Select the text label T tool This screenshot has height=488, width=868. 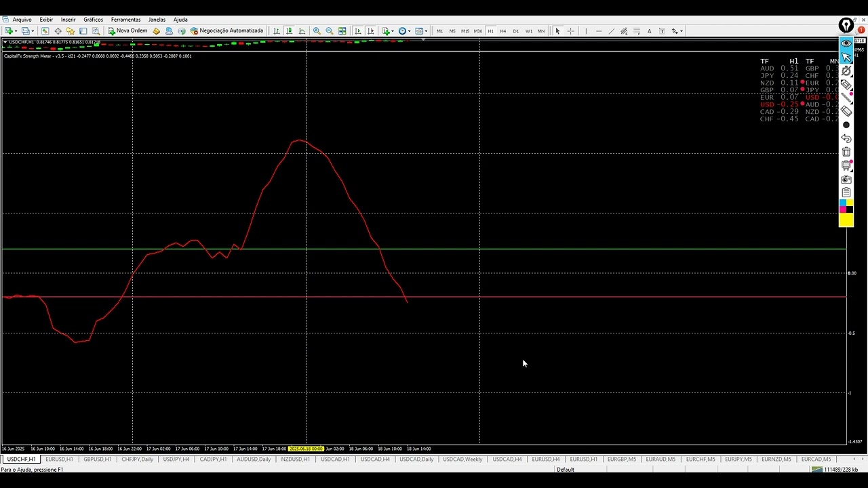click(x=662, y=30)
